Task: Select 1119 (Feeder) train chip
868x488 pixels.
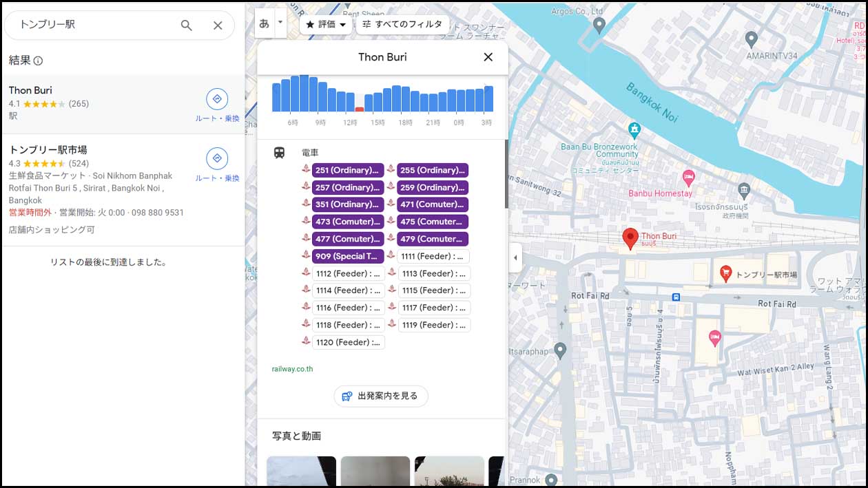Action: tap(434, 325)
